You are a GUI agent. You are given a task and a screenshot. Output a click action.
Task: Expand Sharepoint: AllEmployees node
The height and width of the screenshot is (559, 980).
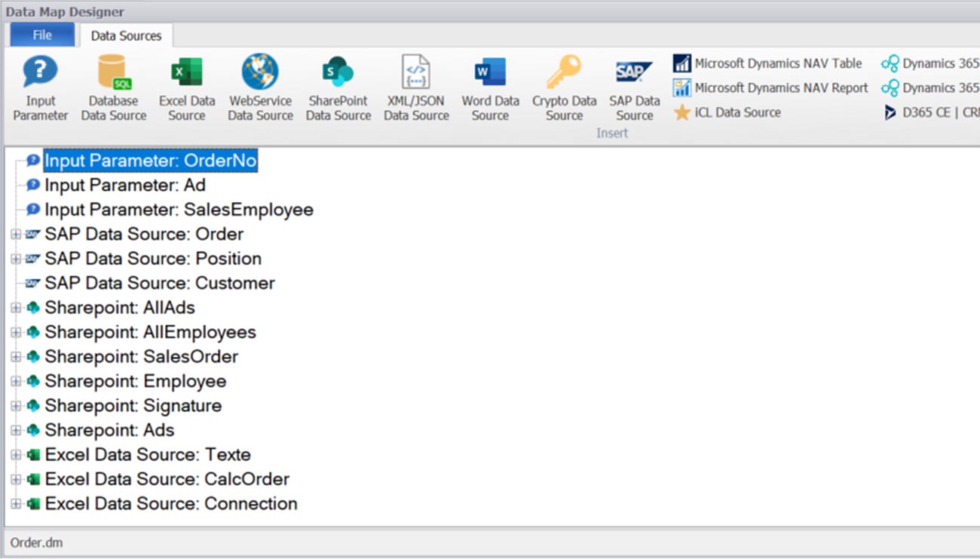16,332
